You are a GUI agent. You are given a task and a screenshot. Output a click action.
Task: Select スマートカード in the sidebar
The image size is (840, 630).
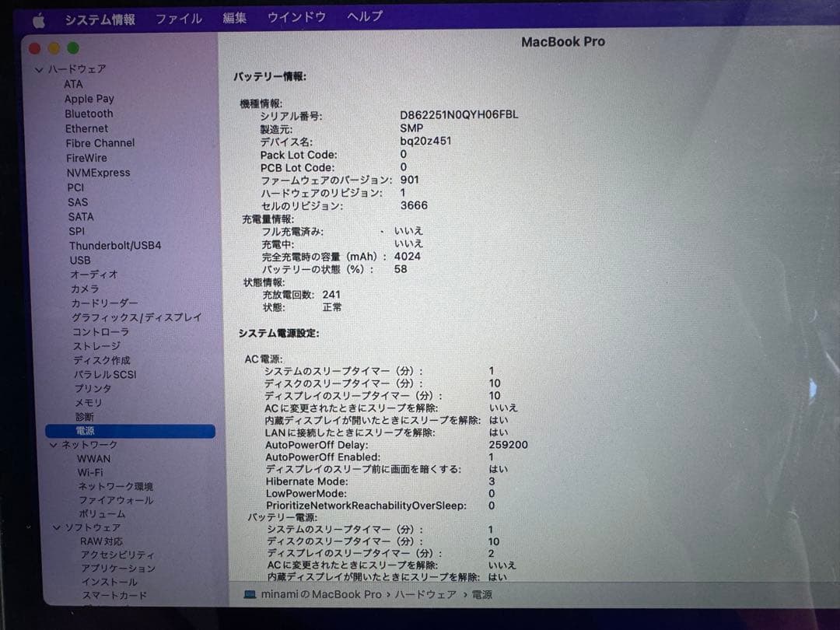(114, 595)
